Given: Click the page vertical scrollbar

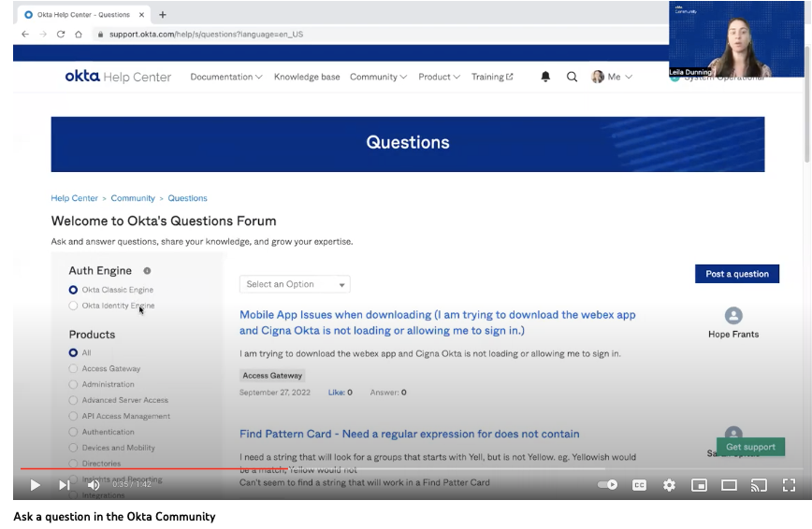Looking at the screenshot, I should [x=806, y=104].
